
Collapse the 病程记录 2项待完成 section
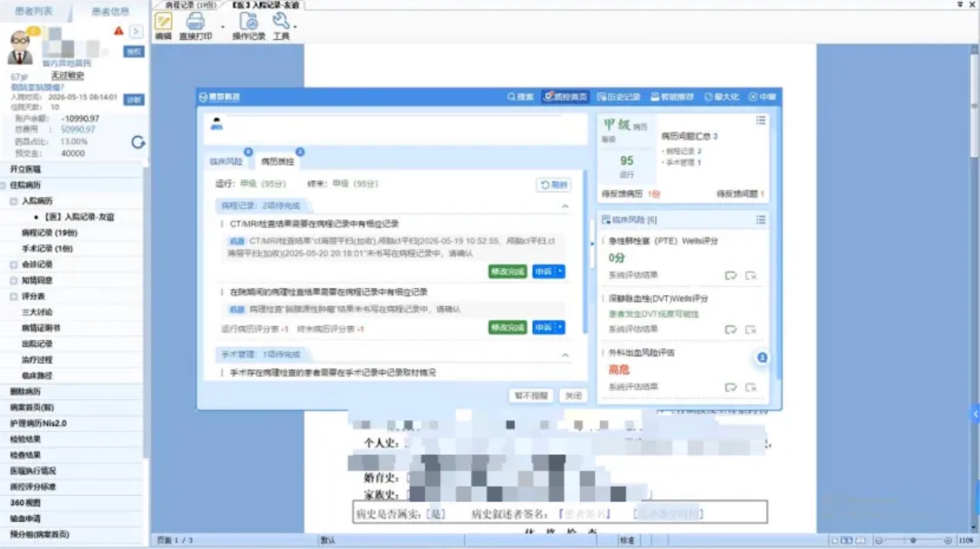pyautogui.click(x=565, y=206)
